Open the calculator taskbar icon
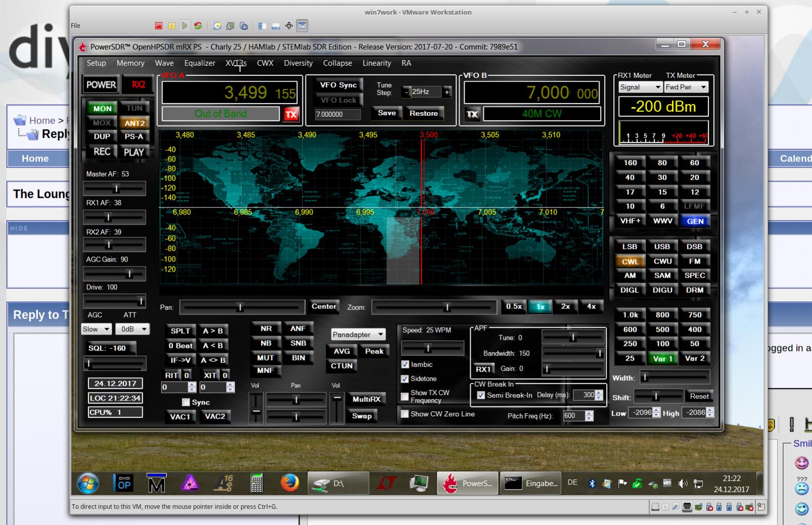 [x=257, y=484]
